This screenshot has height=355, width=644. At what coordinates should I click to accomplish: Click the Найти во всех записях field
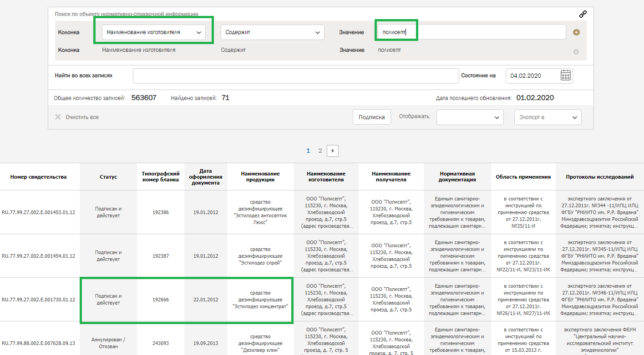coord(296,76)
